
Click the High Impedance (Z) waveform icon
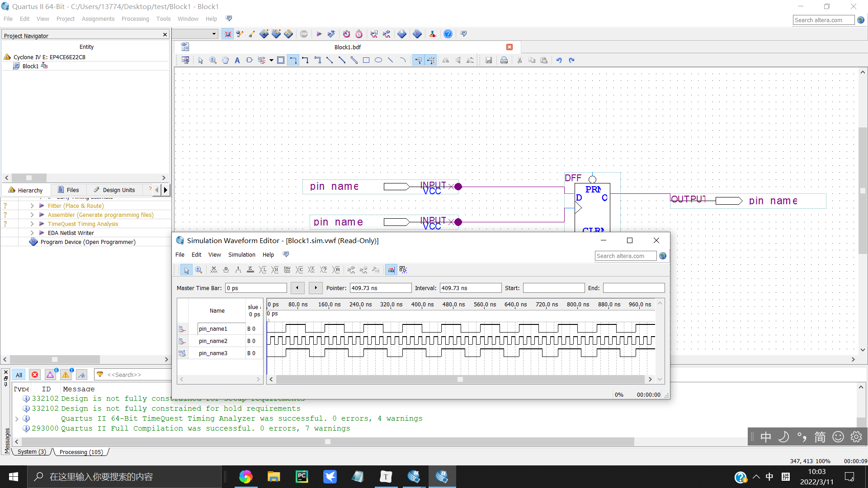[x=250, y=270]
